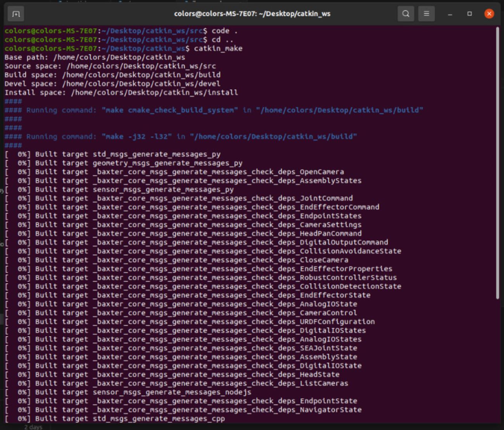Click the 'code .' command line
504x430 pixels.
(121, 31)
